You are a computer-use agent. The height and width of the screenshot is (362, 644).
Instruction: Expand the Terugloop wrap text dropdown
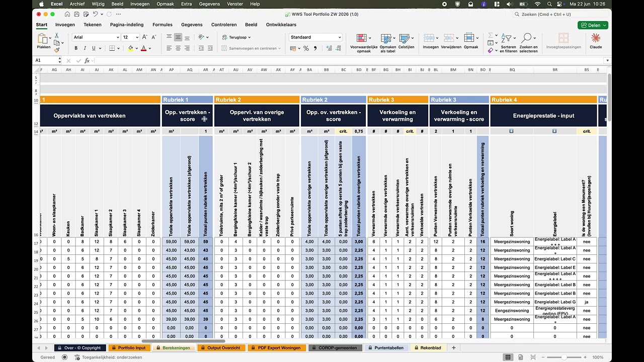coord(249,37)
